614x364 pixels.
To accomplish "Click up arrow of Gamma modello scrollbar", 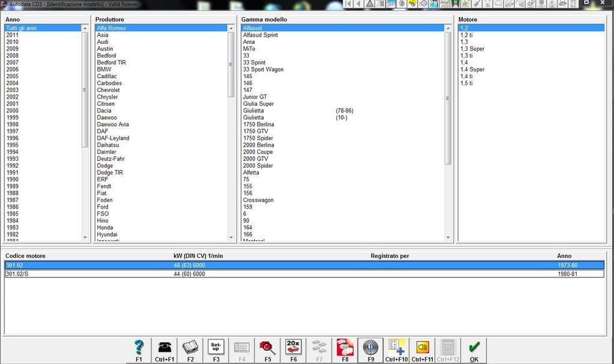I will pos(448,28).
